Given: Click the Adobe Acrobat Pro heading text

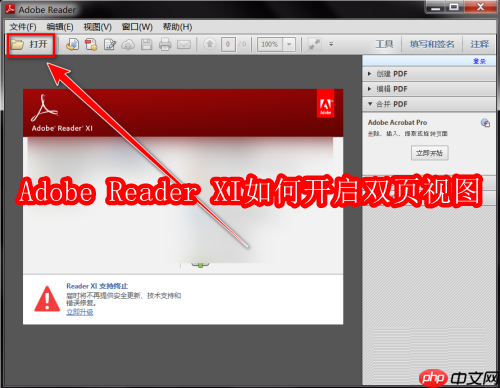Looking at the screenshot, I should click(397, 122).
